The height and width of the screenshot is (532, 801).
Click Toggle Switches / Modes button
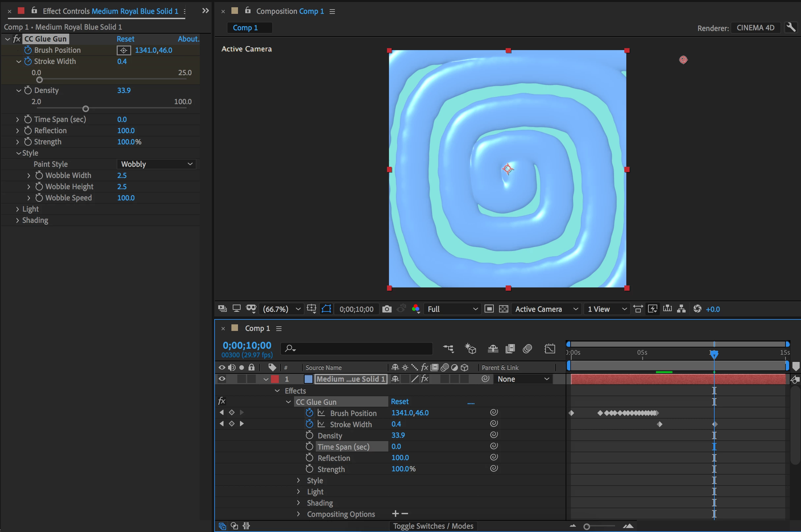click(433, 526)
